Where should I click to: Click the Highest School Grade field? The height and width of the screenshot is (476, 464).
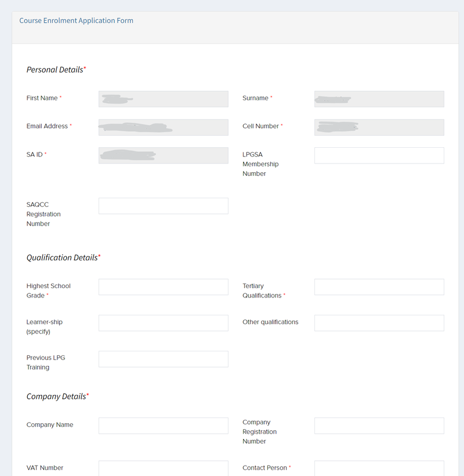pos(163,287)
